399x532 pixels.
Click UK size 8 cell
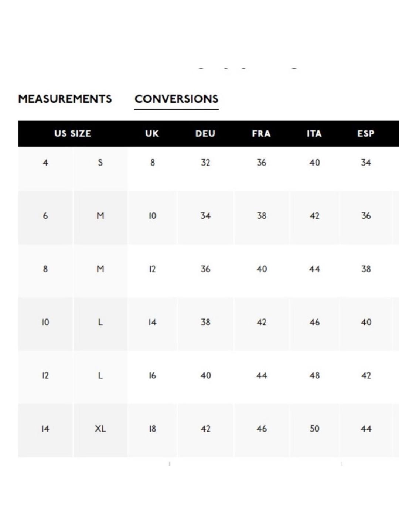(x=153, y=163)
